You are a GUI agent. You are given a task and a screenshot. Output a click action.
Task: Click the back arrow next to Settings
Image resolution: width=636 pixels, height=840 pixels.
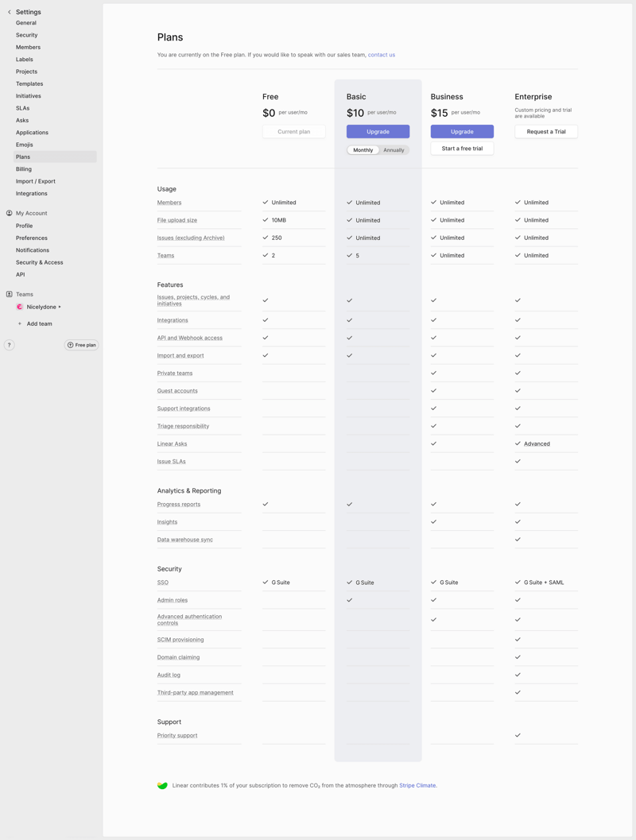pos(8,11)
